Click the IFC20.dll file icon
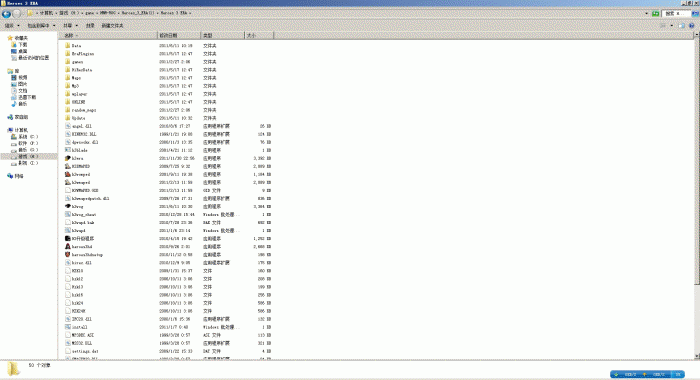Viewport: 700px width, 380px height. pos(68,319)
